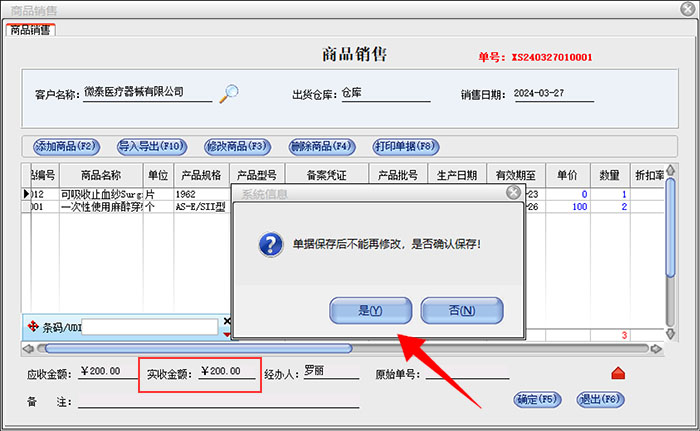Open 导入导出(F10) option
This screenshot has height=431, width=700.
[x=152, y=146]
